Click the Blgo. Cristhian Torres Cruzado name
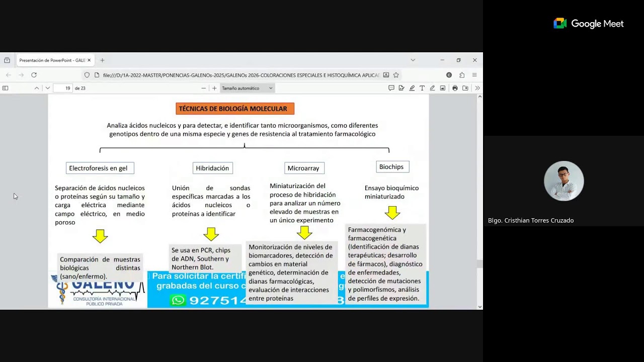644x362 pixels. point(531,220)
